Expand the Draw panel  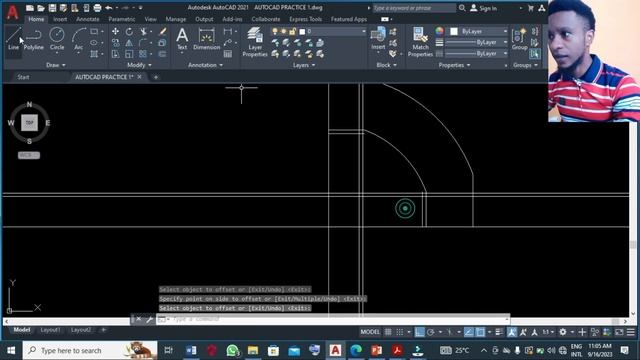(56, 65)
